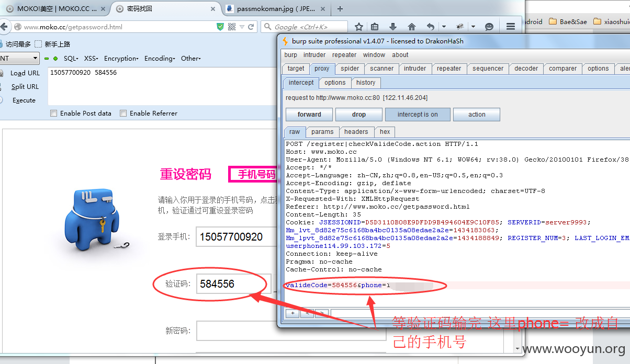The image size is (630, 364).
Task: Expand the Other menu in HackBar
Action: [x=191, y=59]
